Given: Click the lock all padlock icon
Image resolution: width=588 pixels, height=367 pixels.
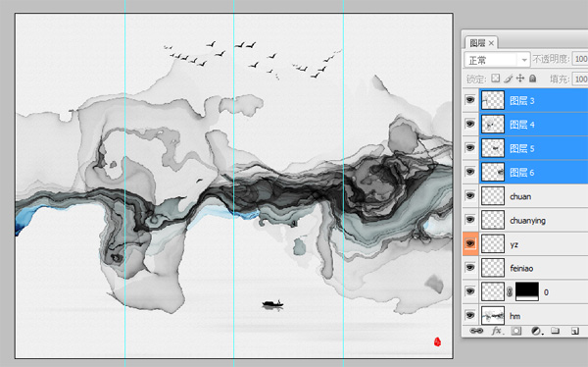Looking at the screenshot, I should tap(532, 79).
